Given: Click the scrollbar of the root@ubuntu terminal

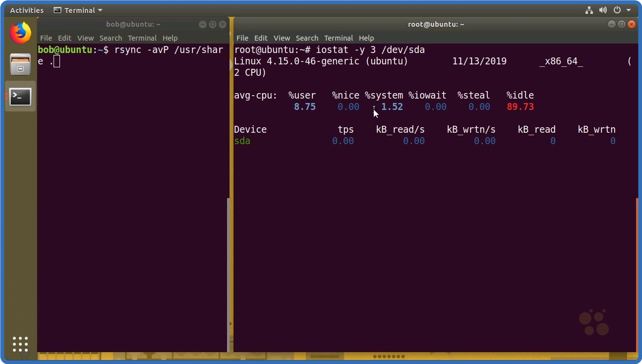Looking at the screenshot, I should click(637, 275).
